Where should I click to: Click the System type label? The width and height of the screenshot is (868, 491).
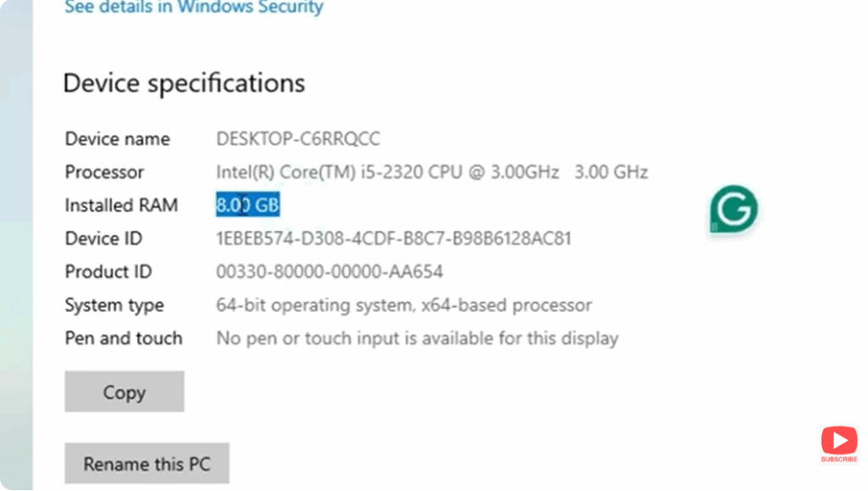point(114,304)
